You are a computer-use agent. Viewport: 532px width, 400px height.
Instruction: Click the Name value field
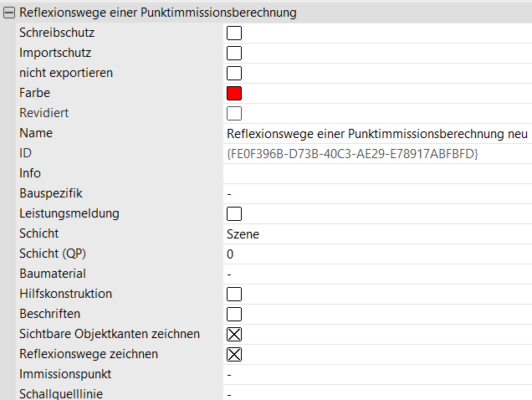[x=376, y=133]
